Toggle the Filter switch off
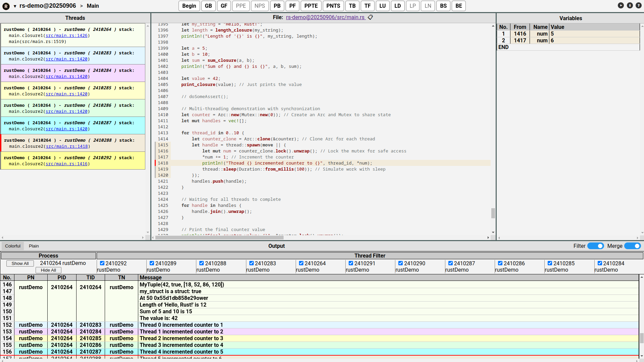The image size is (644, 362). click(595, 246)
